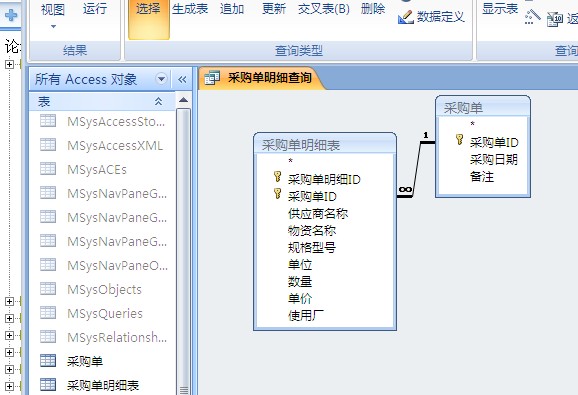Open the 所有 Access 对象 dropdown arrow

pos(161,79)
